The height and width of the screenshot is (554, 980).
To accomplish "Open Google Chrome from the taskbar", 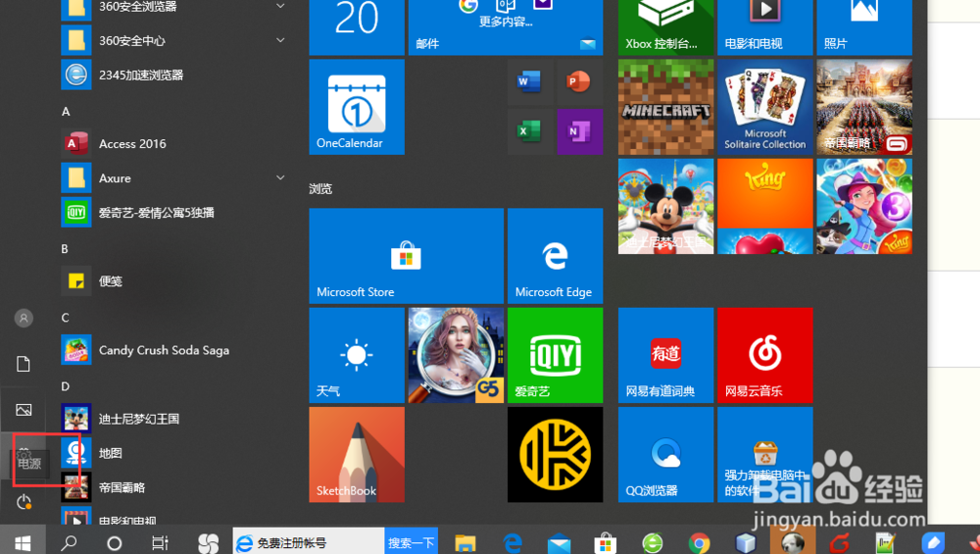I will (x=700, y=543).
